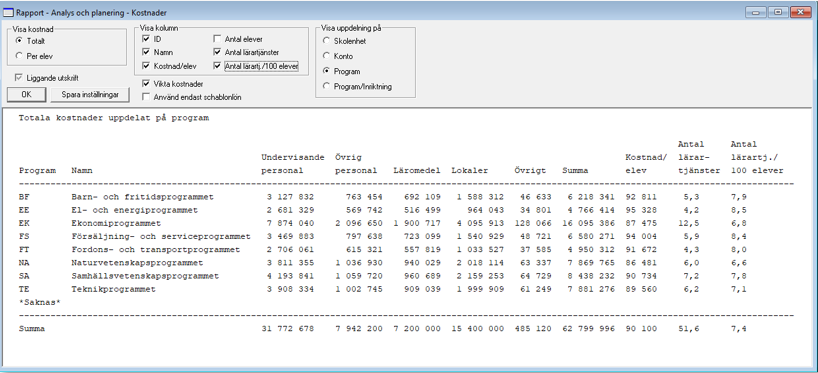
Task: Uncheck the Kostnad/elev column checkbox
Action: 146,66
